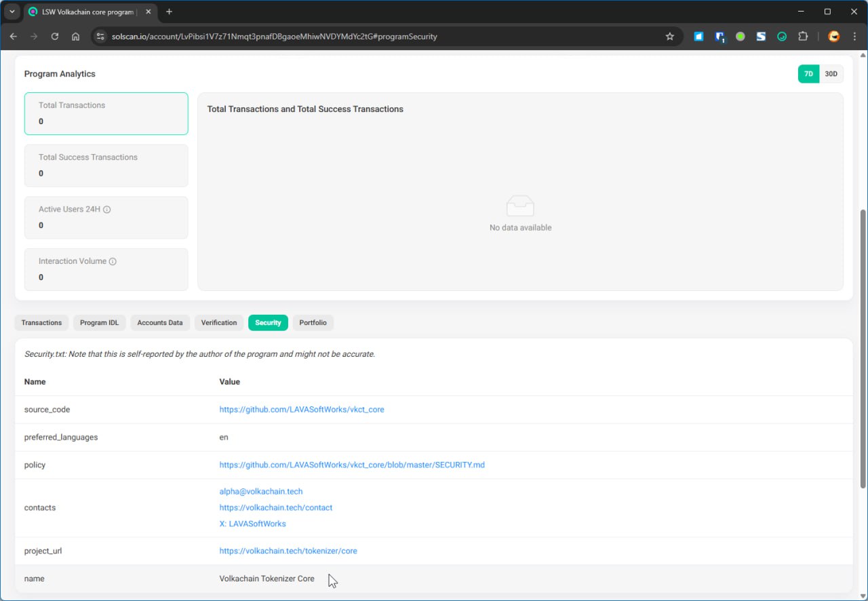The height and width of the screenshot is (601, 868).
Task: Click the Name column header
Action: pos(35,382)
